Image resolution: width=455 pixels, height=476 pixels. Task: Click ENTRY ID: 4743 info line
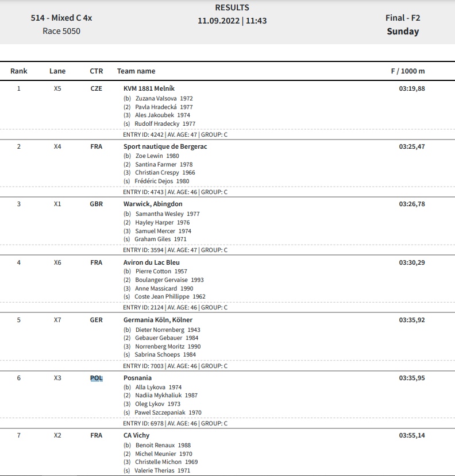point(175,192)
